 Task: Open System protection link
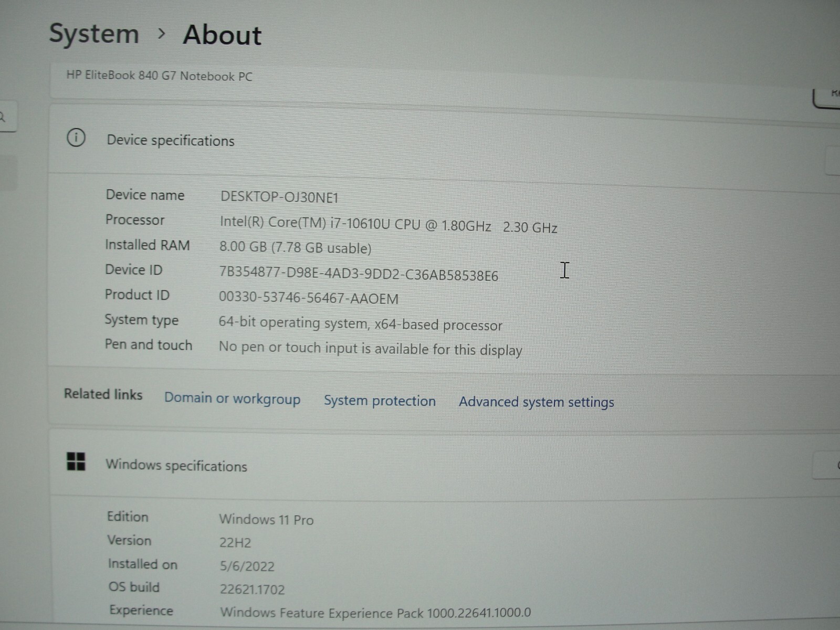tap(380, 401)
